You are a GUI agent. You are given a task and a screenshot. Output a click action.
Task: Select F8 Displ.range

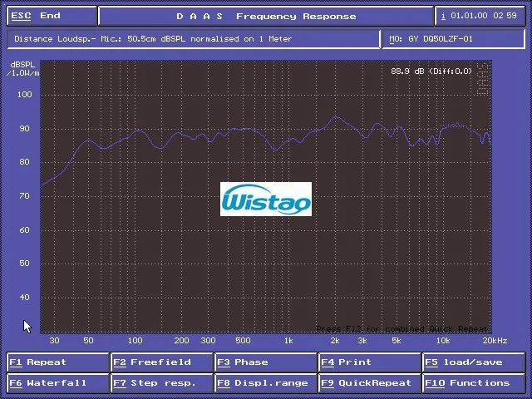pyautogui.click(x=266, y=383)
